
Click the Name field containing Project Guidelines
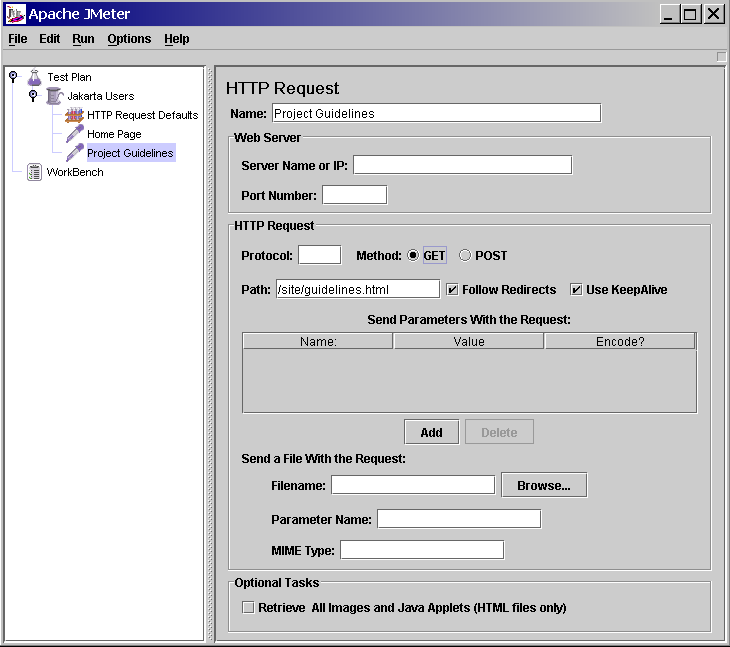436,113
